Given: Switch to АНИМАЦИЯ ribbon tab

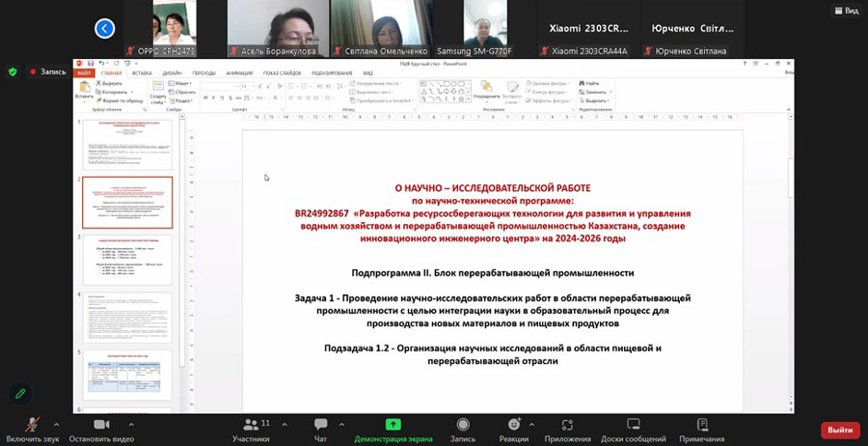Looking at the screenshot, I should (239, 72).
